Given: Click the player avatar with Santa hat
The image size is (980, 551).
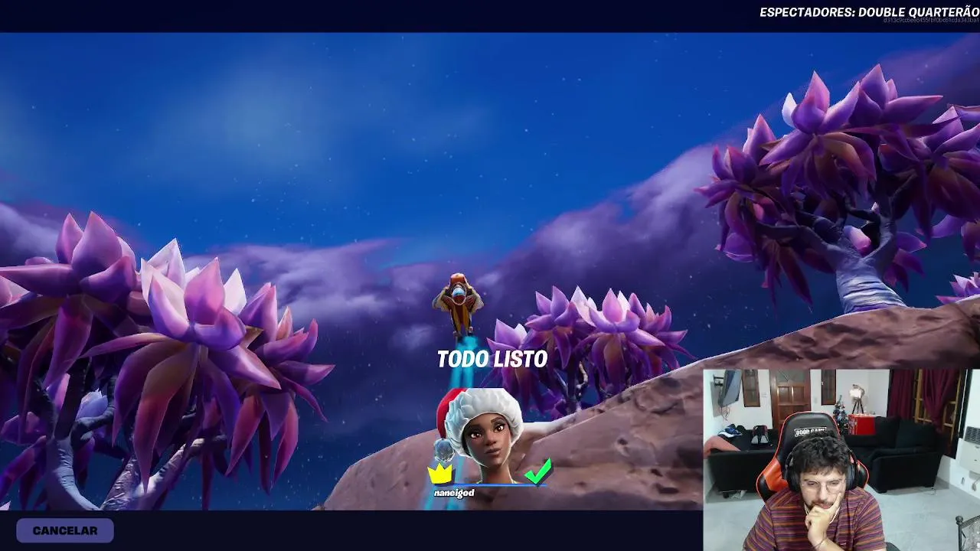Looking at the screenshot, I should pos(479,435).
